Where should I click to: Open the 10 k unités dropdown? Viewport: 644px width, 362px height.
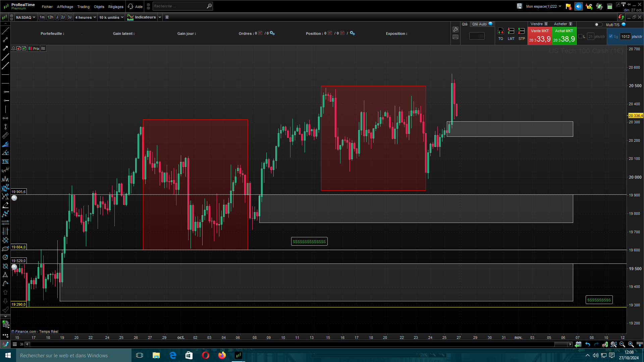click(x=111, y=17)
